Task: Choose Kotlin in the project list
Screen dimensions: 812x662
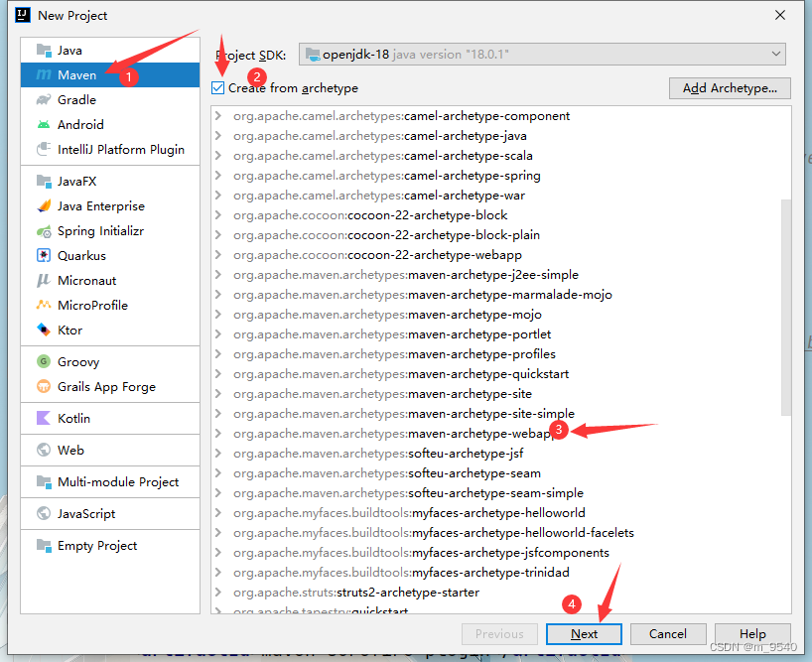Action: pyautogui.click(x=110, y=418)
